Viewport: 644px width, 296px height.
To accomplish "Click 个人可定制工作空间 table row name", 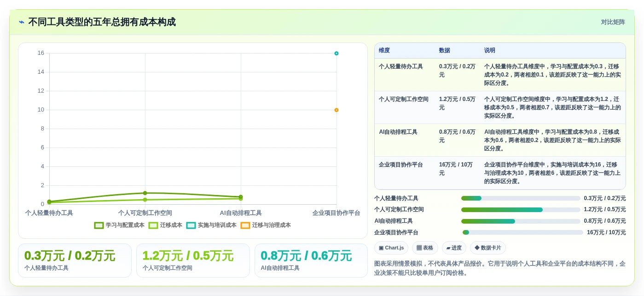I will click(x=404, y=100).
